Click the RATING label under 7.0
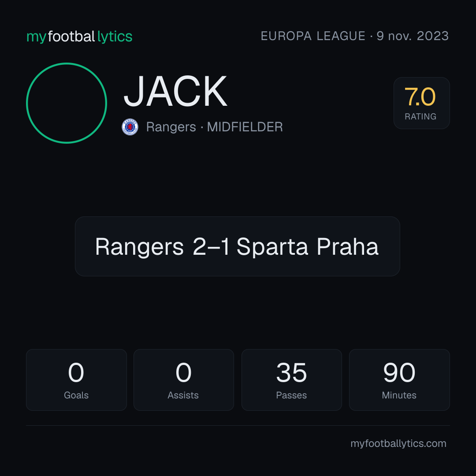Viewport: 476px width, 476px height. (420, 116)
